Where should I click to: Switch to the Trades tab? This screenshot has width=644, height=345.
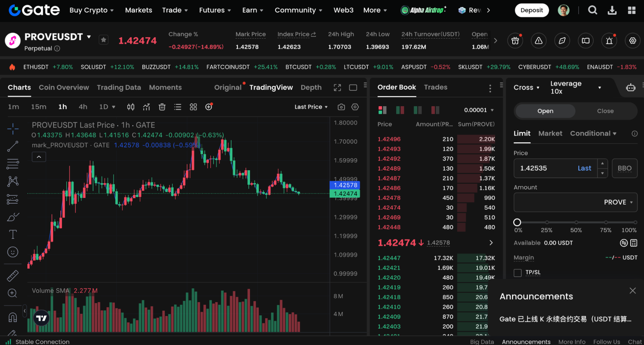click(436, 87)
